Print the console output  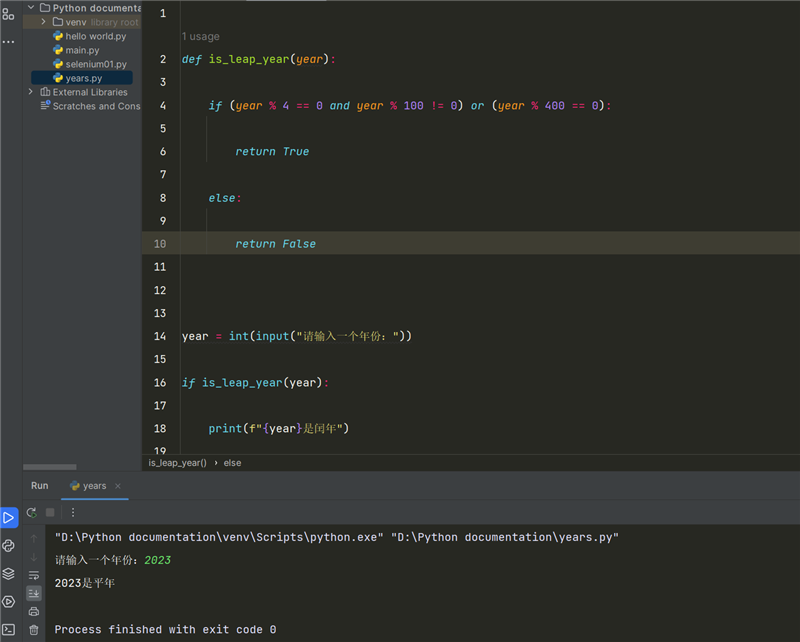point(33,611)
